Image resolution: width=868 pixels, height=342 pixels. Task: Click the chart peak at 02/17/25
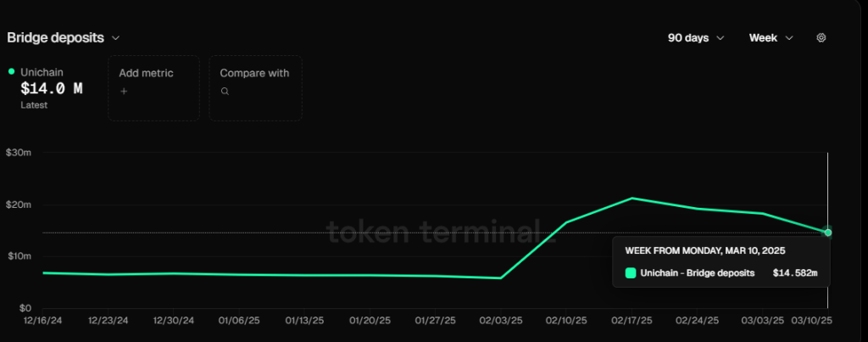(632, 198)
